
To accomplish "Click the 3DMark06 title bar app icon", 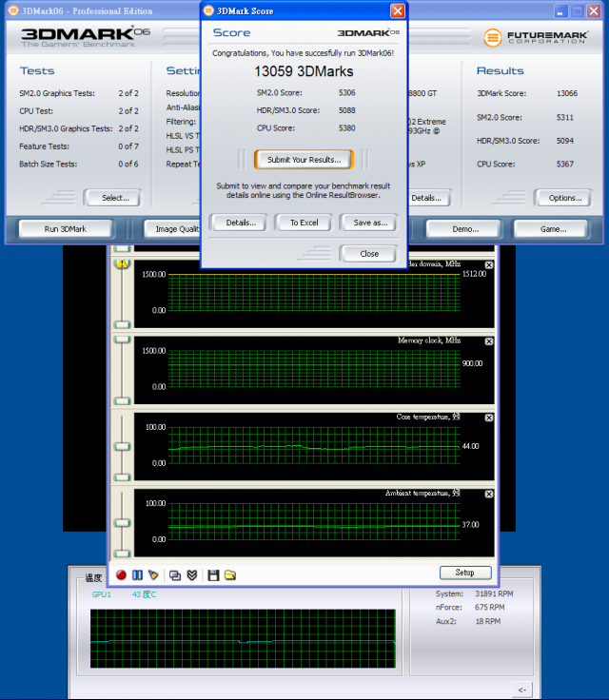I will 13,10.
